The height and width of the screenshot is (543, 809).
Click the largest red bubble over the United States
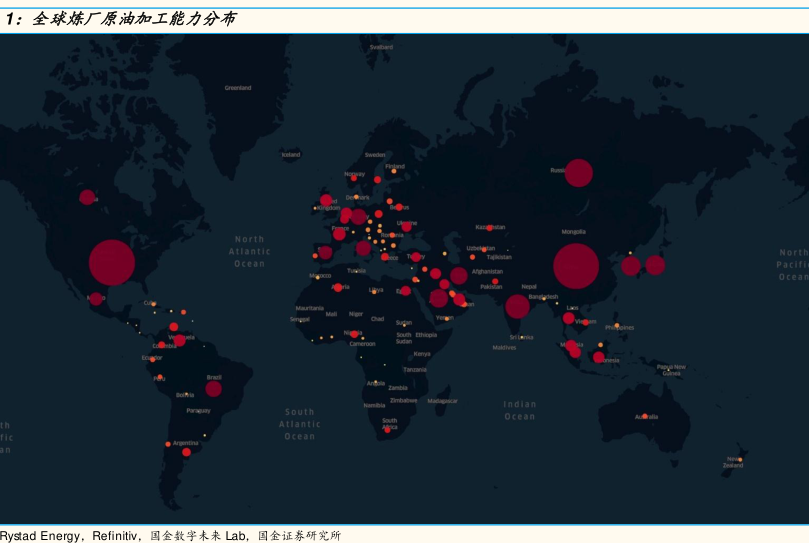coord(111,262)
